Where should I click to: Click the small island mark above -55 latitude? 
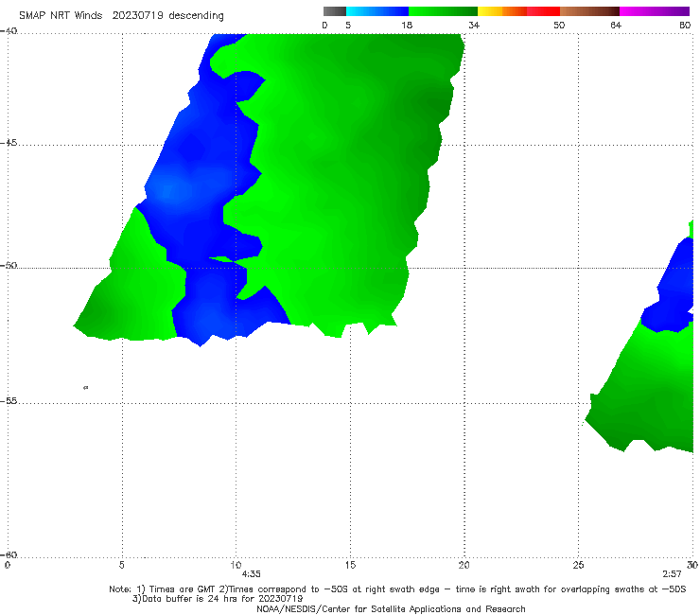(x=86, y=387)
